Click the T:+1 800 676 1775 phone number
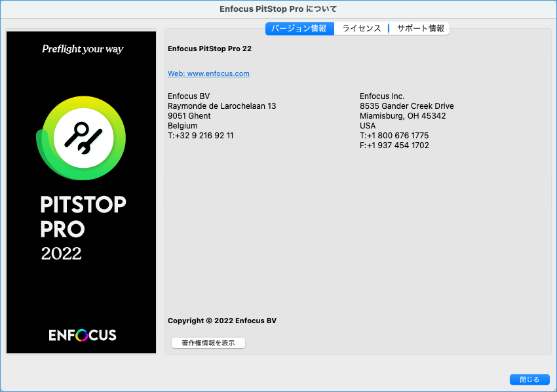Viewport: 557px width, 392px height. coord(394,136)
